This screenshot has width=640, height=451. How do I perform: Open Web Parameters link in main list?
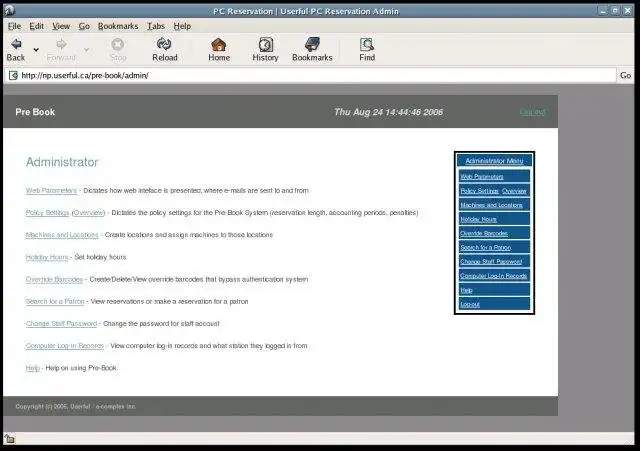(51, 191)
